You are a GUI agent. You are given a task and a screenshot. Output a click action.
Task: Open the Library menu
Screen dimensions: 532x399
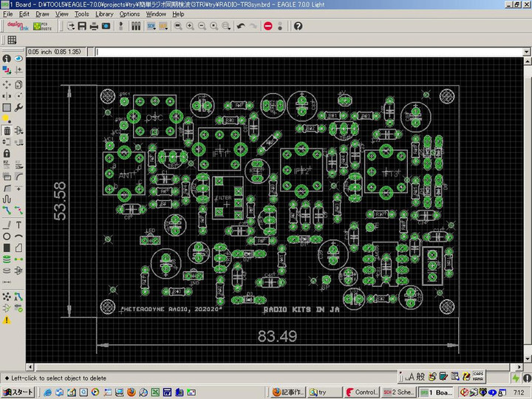[104, 14]
